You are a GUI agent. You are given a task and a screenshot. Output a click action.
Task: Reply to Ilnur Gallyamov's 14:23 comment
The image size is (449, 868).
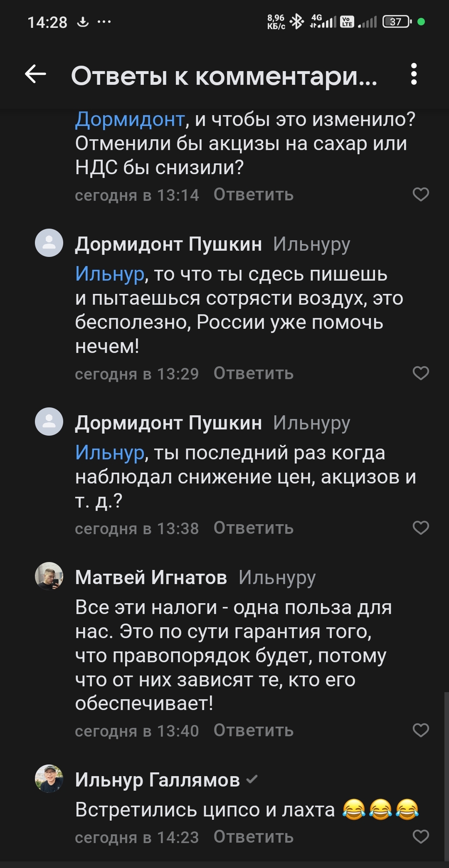click(x=253, y=837)
